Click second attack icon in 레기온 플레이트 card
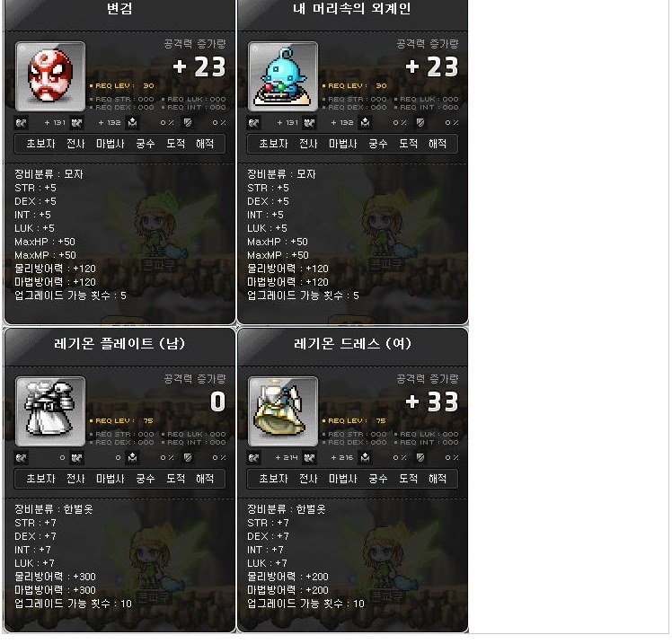Viewport: 672px width, 644px height. 76,458
